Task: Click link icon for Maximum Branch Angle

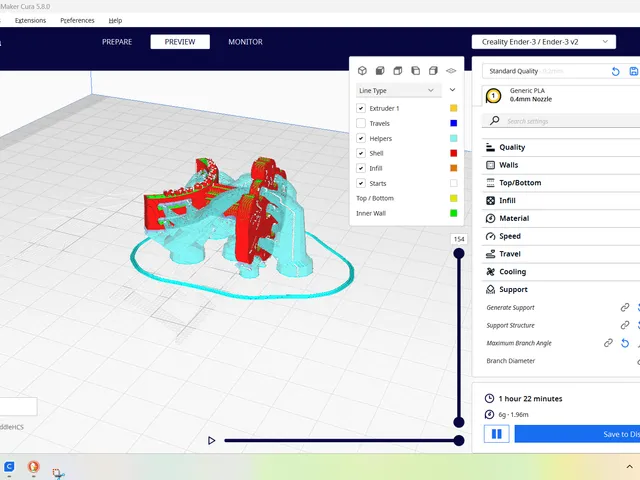Action: [x=608, y=343]
